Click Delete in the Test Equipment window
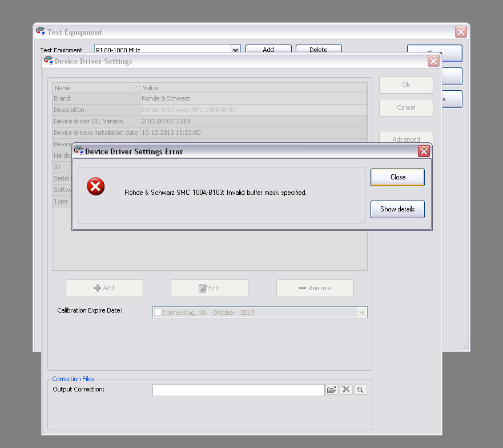503x448 pixels. click(x=319, y=49)
